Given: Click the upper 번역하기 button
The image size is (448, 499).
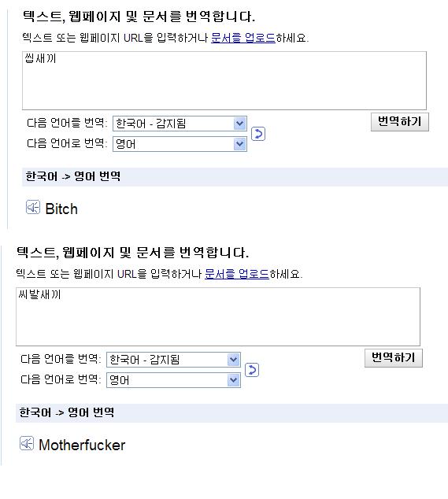Looking at the screenshot, I should [x=400, y=122].
